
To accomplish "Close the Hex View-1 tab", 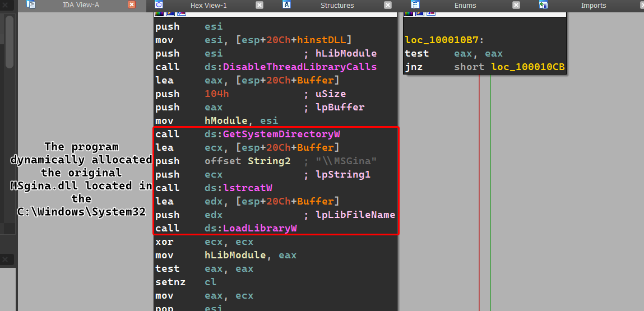I will click(260, 5).
